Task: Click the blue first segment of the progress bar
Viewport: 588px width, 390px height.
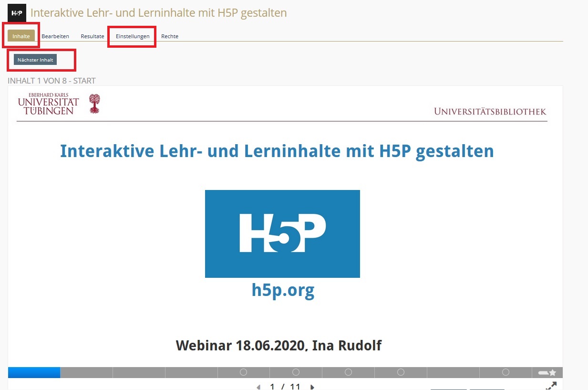Action: click(x=34, y=372)
